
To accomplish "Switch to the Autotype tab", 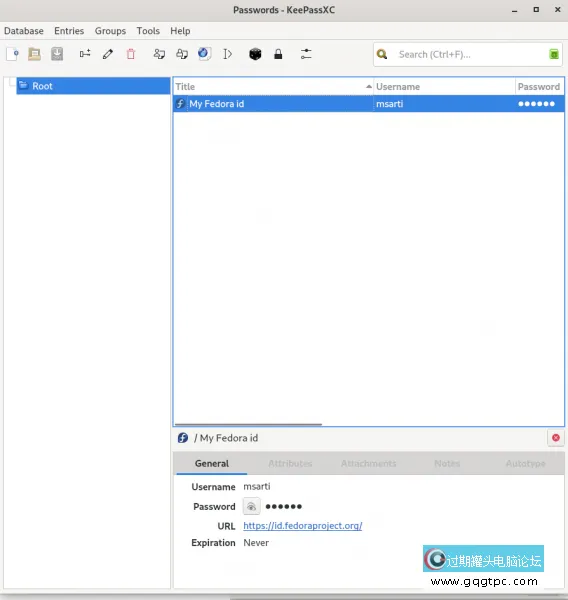I will pyautogui.click(x=526, y=463).
